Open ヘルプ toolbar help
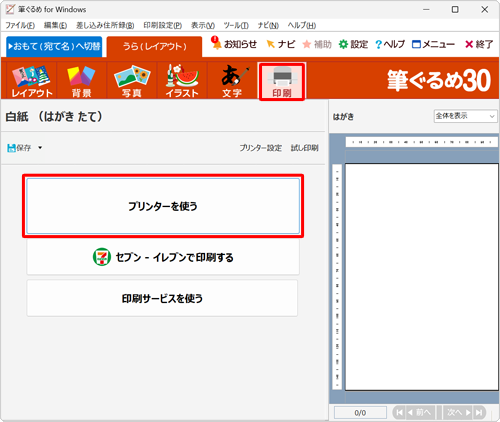Image resolution: width=500 pixels, height=422 pixels. tap(390, 44)
